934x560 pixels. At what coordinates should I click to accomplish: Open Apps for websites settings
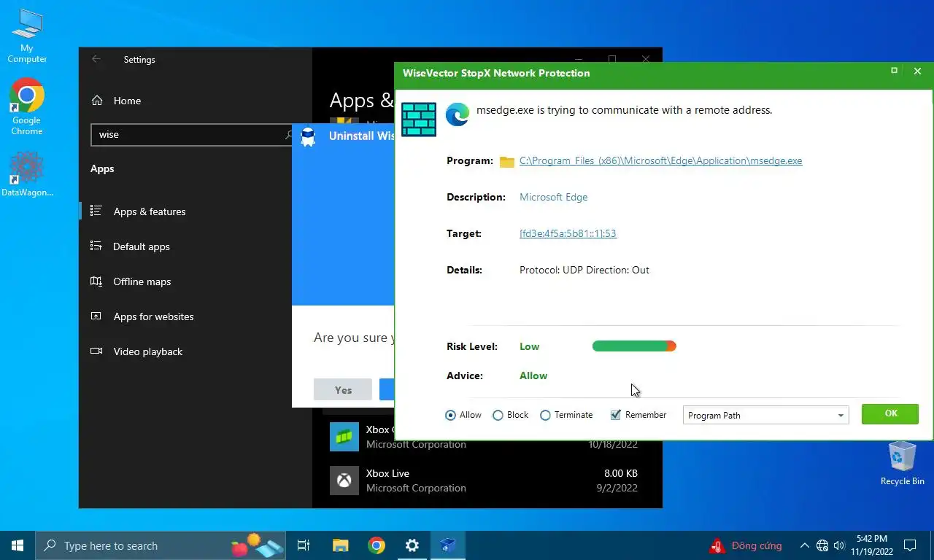pyautogui.click(x=194, y=316)
